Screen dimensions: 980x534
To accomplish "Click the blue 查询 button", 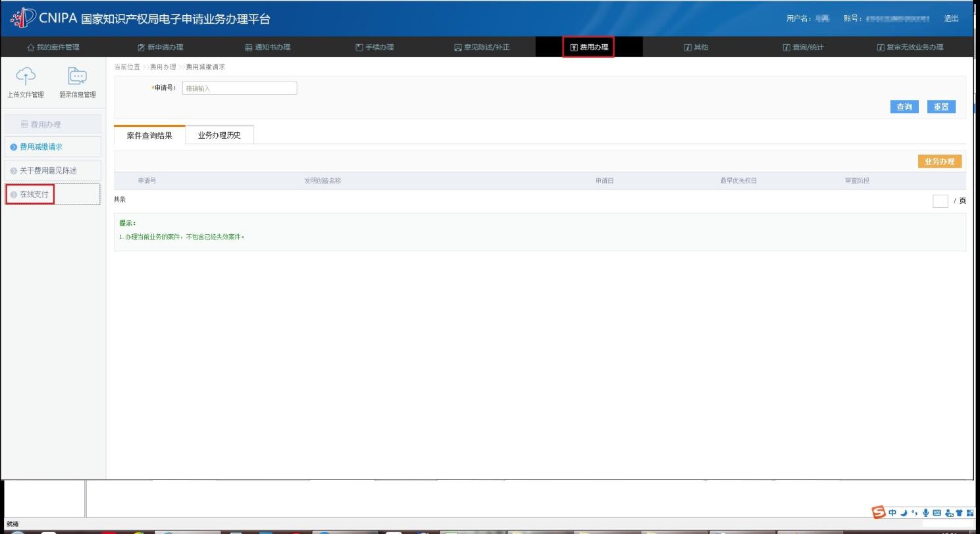I will 904,107.
